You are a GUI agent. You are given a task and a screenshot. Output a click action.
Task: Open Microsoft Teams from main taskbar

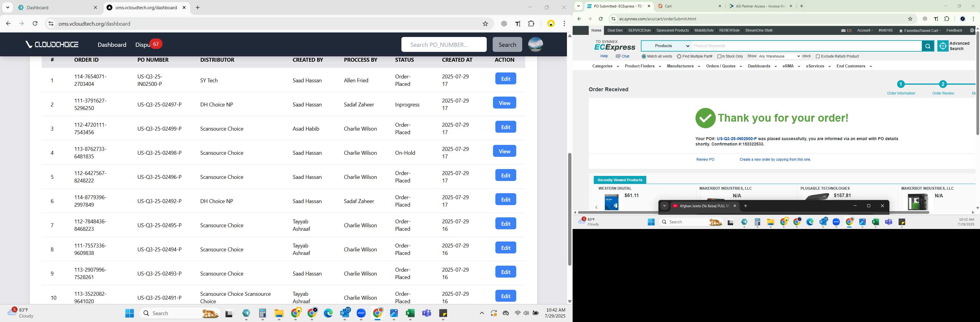[426, 313]
